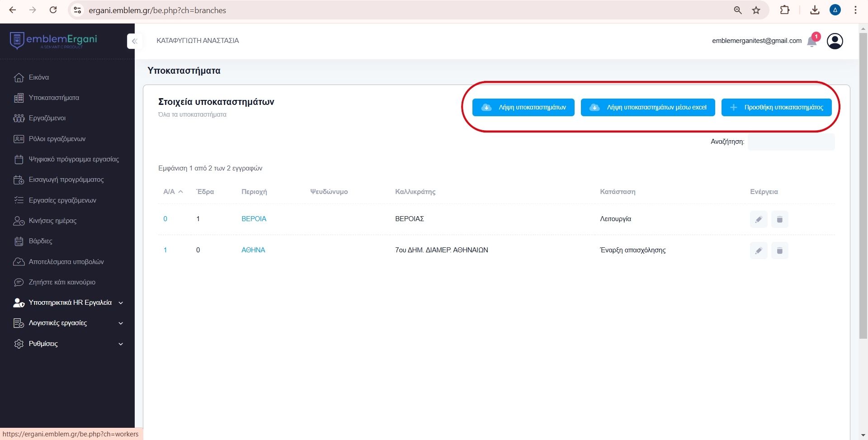Open the ΒΕΡΟΙΑ branch link
The height and width of the screenshot is (440, 868).
(254, 219)
